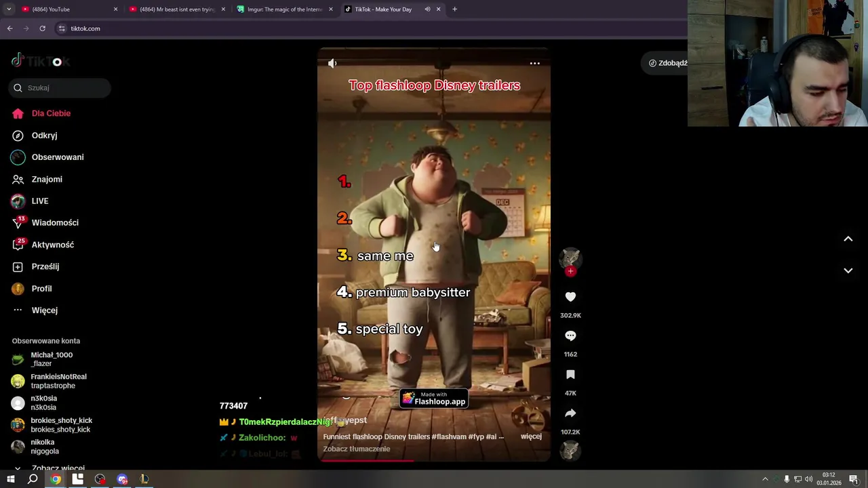868x488 pixels.
Task: Open the Windows Start menu
Action: [x=11, y=479]
